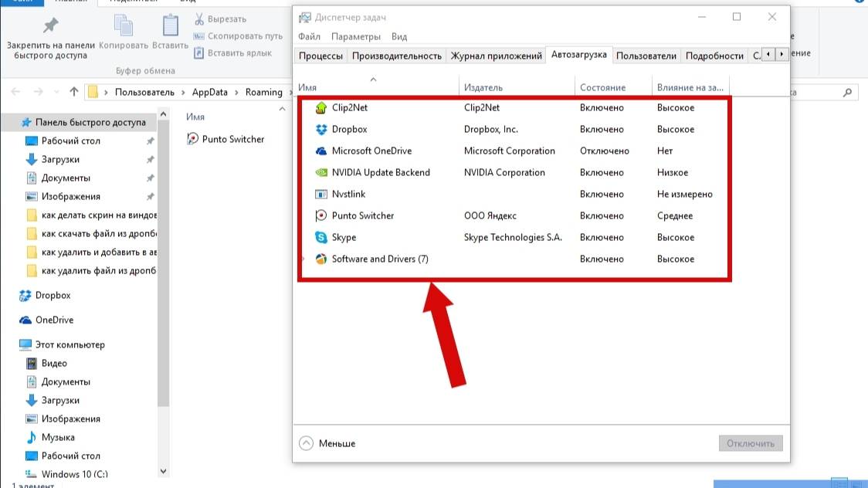Sort startup list by Издатель column
The width and height of the screenshot is (868, 488).
[x=517, y=87]
